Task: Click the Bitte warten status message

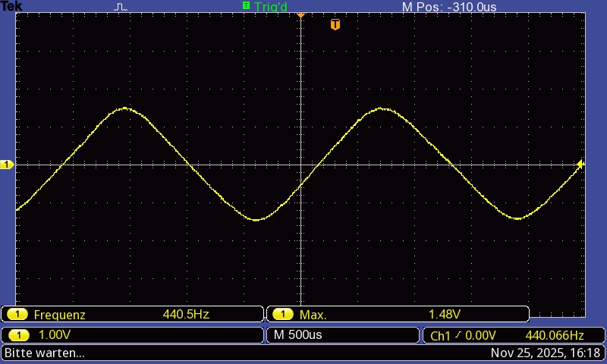Action: [45, 353]
